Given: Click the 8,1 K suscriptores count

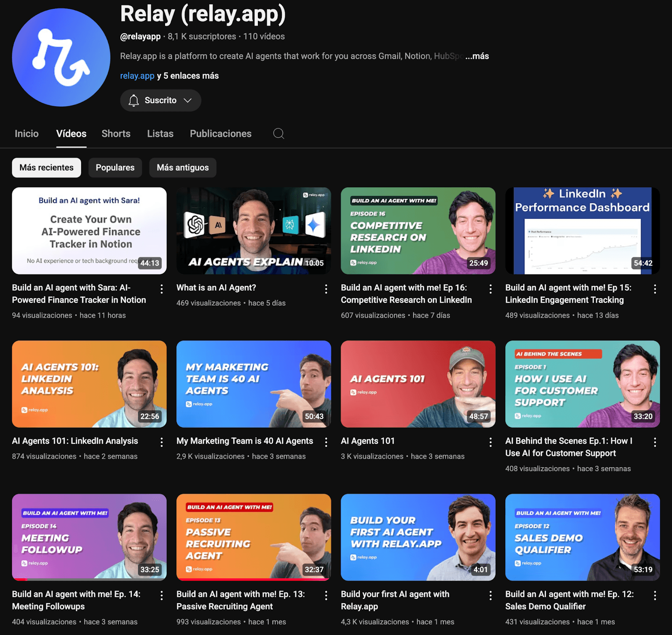Looking at the screenshot, I should click(x=202, y=37).
